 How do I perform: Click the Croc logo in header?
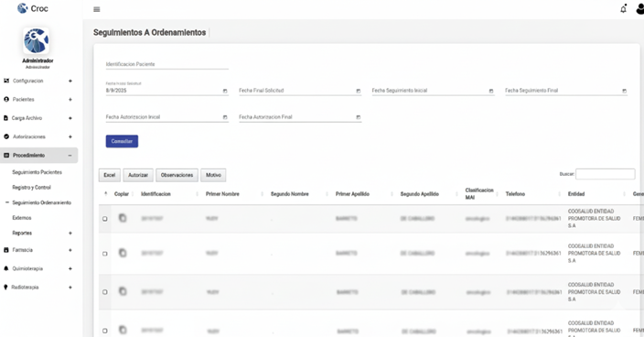(32, 8)
